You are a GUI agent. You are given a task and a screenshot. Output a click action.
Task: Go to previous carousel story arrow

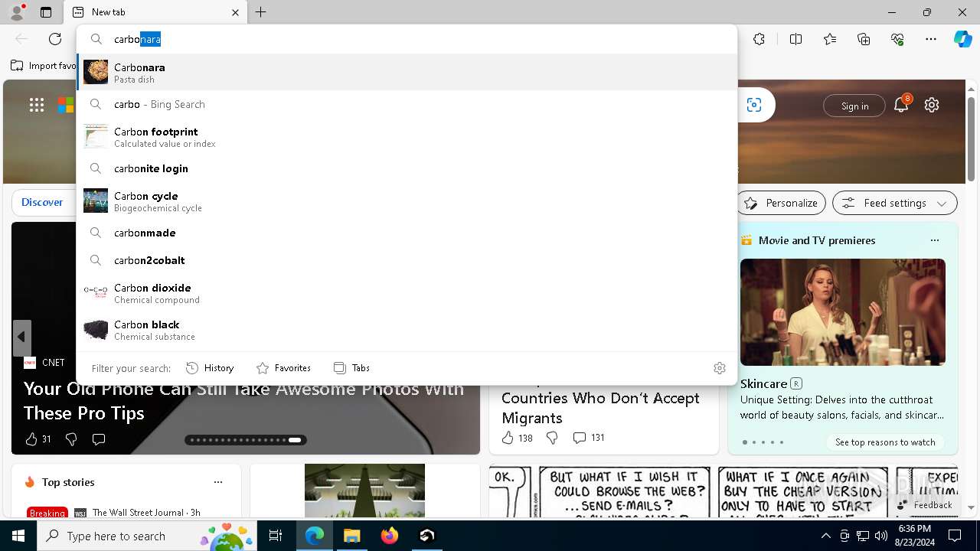coord(21,337)
